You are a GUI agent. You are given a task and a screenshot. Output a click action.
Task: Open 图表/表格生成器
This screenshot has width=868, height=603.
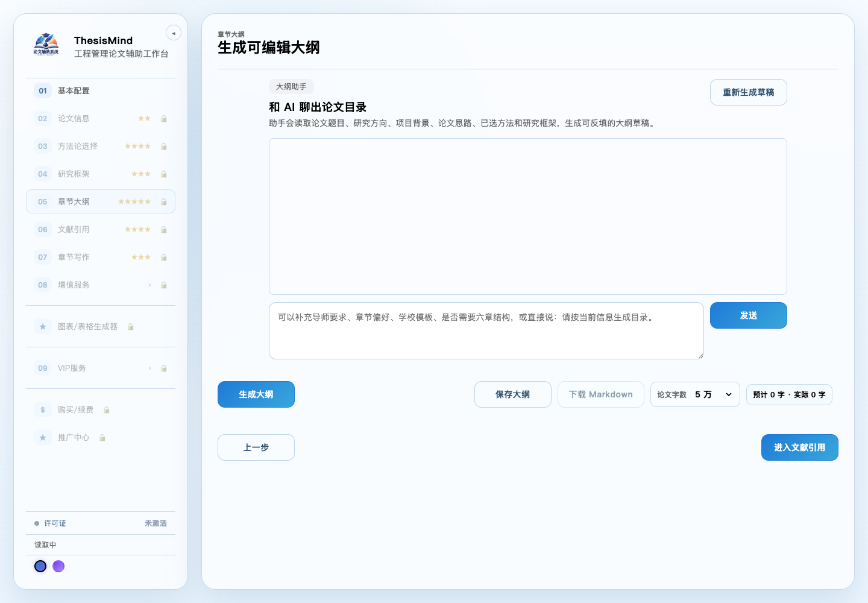[101, 327]
